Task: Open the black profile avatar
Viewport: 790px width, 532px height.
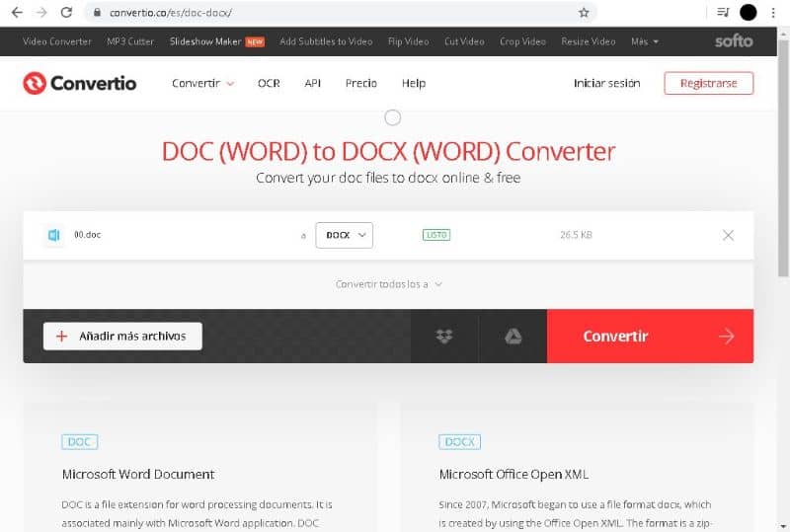Action: (x=749, y=13)
